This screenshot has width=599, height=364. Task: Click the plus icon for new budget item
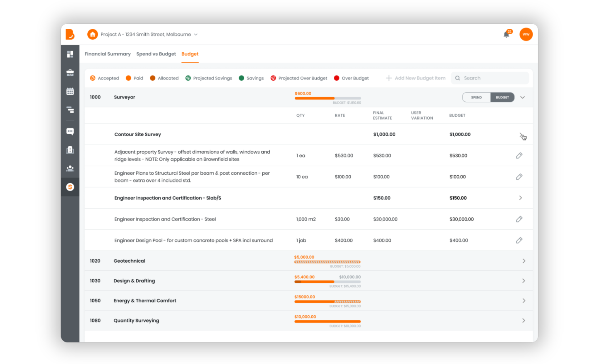(x=389, y=78)
